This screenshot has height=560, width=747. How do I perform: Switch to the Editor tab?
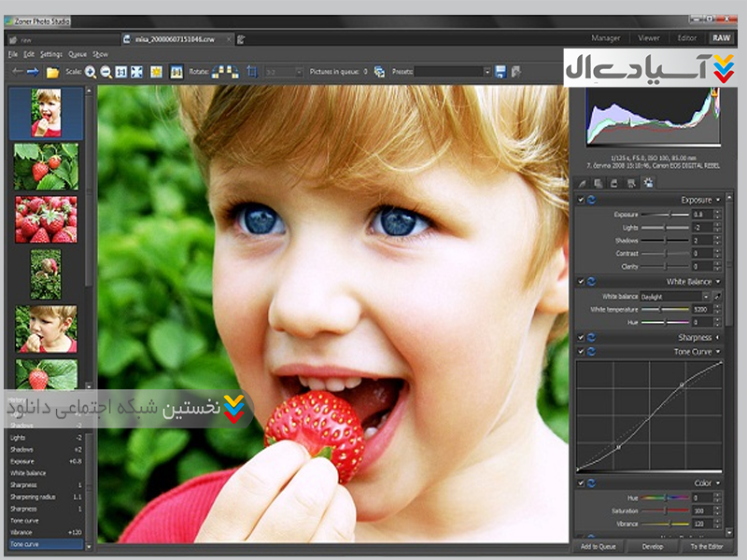(687, 38)
